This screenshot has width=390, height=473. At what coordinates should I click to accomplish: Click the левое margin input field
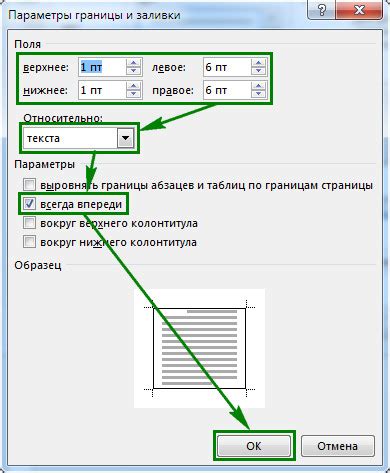[227, 67]
